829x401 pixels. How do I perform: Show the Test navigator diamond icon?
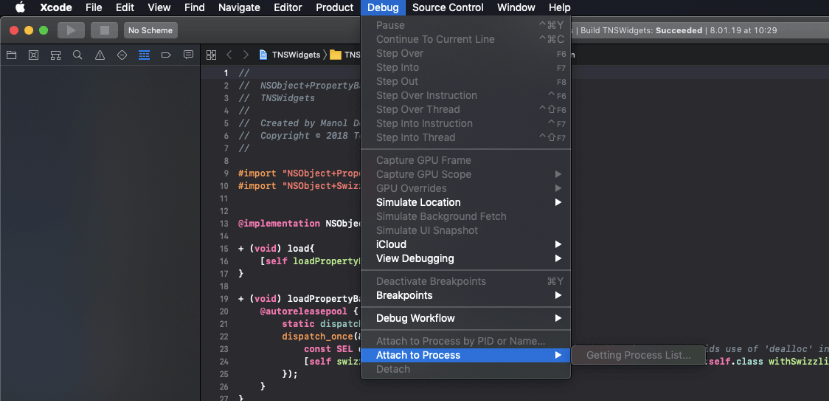pos(122,55)
